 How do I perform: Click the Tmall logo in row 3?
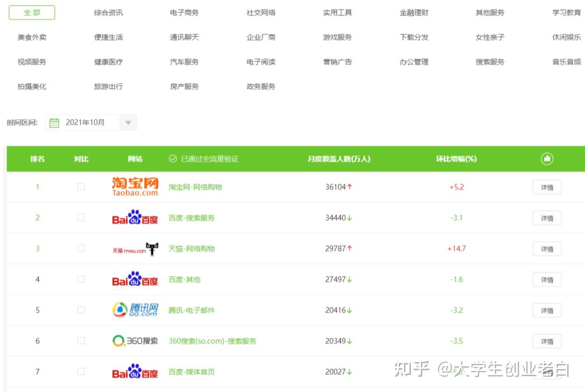[135, 249]
